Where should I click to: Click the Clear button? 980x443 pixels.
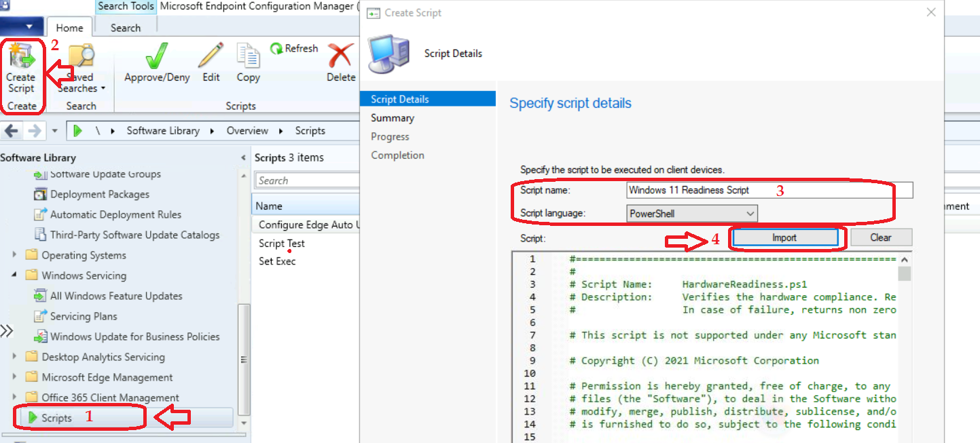tap(881, 237)
